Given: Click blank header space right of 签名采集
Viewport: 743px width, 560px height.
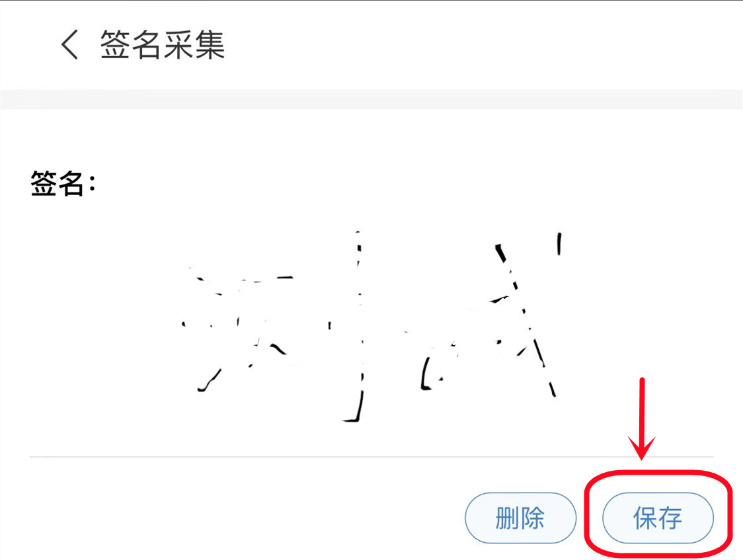Looking at the screenshot, I should (474, 44).
